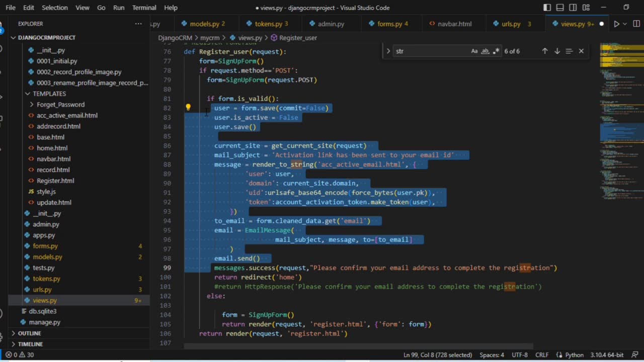The width and height of the screenshot is (644, 362).
Task: Open base.html in explorer
Action: 50,137
